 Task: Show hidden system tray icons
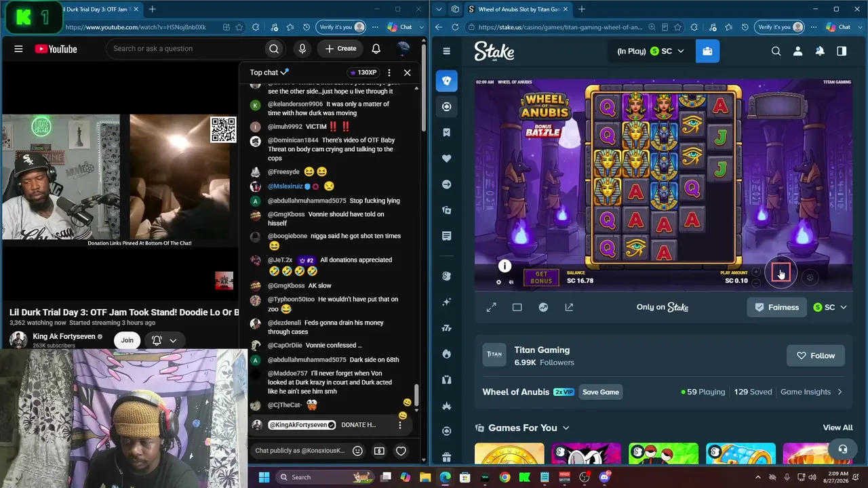pyautogui.click(x=757, y=477)
